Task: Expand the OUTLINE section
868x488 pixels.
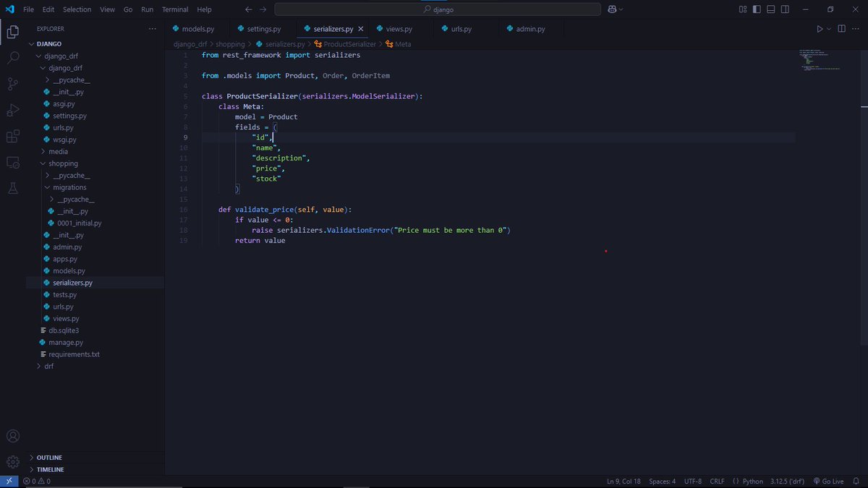Action: (49, 458)
